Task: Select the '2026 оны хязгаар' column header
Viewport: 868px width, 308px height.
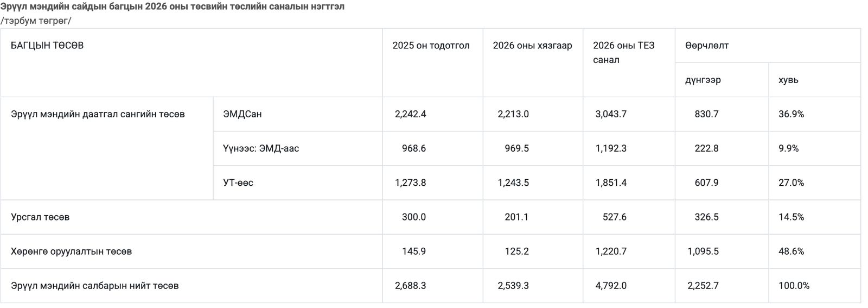Action: (x=532, y=46)
